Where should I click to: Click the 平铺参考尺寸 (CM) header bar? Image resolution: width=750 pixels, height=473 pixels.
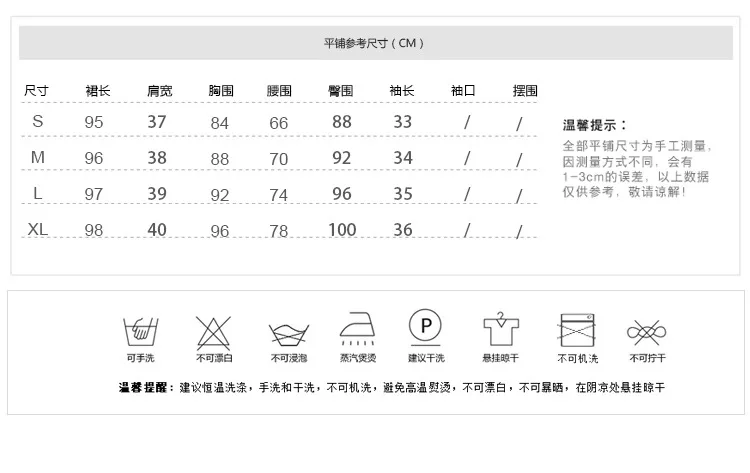tap(376, 43)
